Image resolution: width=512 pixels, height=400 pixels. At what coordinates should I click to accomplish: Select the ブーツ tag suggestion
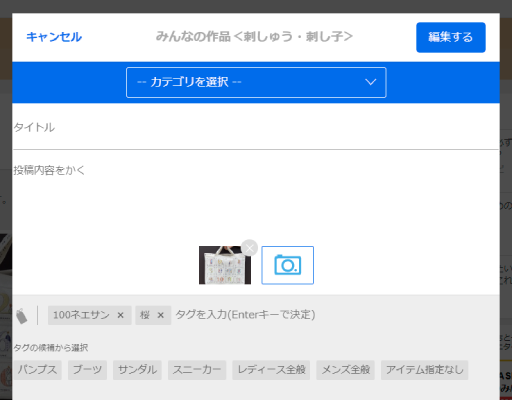(87, 370)
